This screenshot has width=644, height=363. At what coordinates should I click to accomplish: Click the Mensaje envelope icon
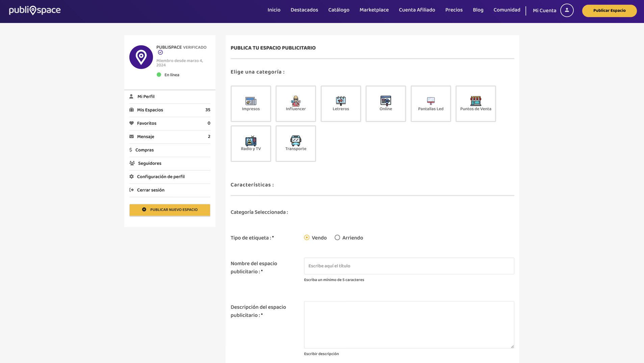(x=131, y=137)
